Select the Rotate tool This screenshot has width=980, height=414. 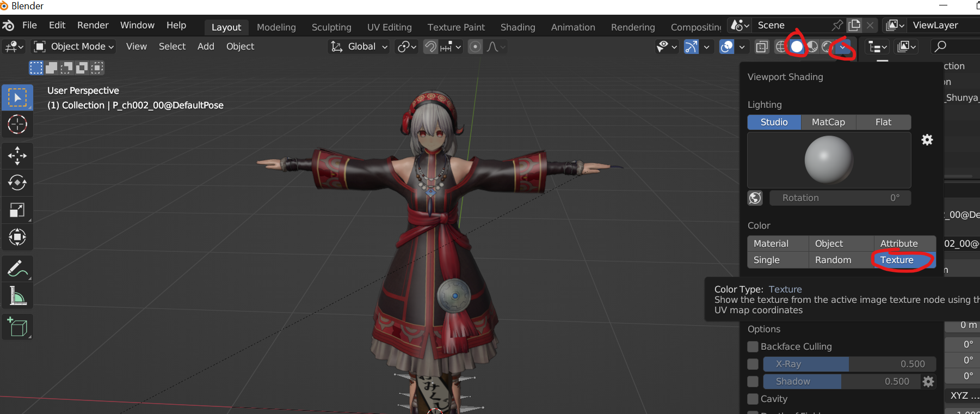[17, 182]
